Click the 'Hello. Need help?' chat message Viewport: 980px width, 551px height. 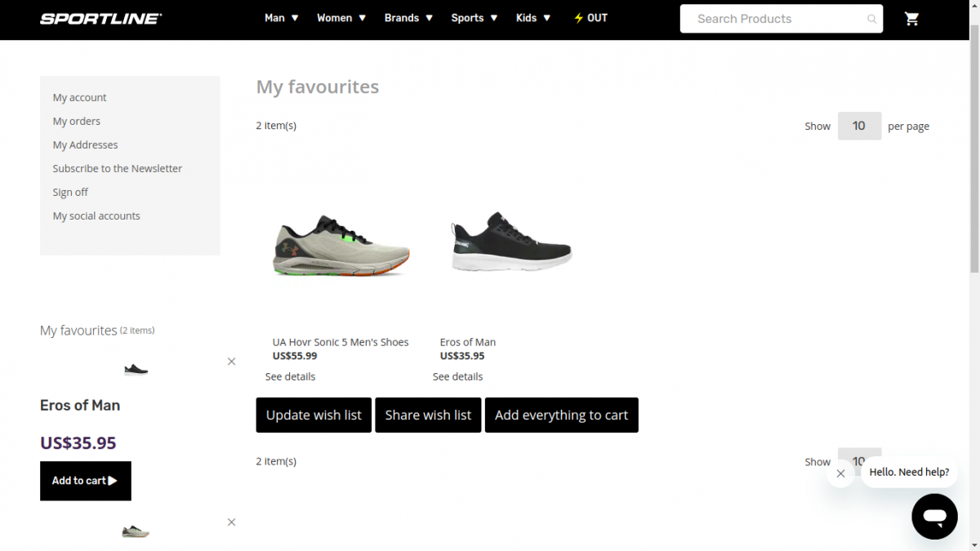909,472
